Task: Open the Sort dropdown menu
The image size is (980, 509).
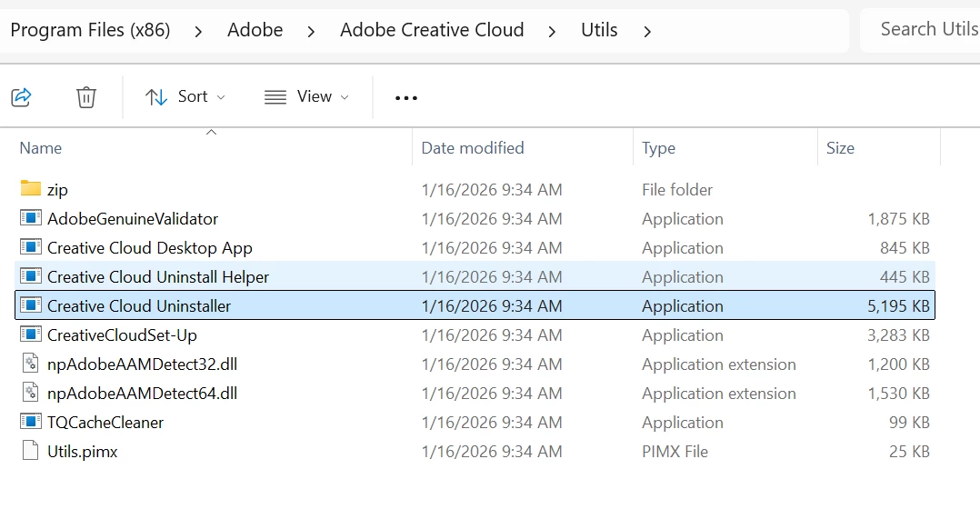Action: tap(185, 96)
